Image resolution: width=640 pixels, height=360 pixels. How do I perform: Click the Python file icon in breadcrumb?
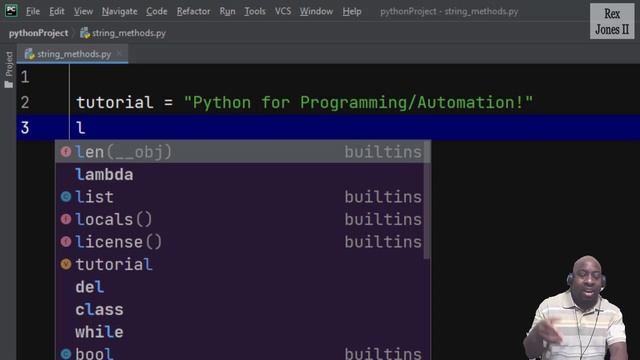[x=85, y=33]
